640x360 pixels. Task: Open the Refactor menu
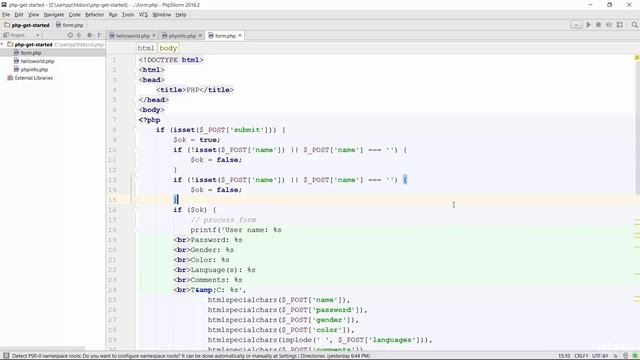[94, 15]
